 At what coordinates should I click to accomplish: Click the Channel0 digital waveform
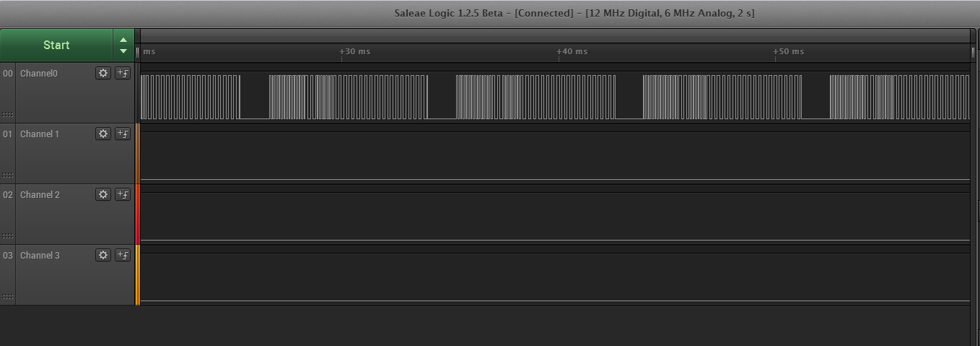[555, 97]
